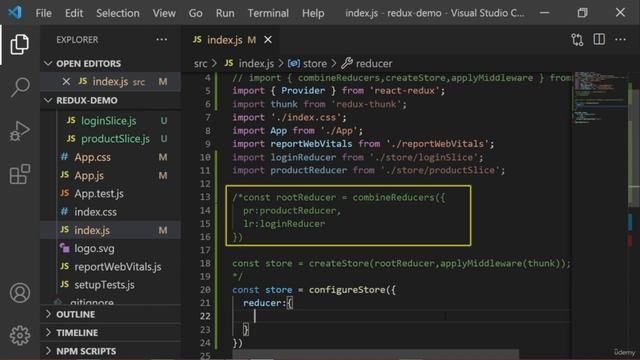The image size is (640, 360).
Task: Open the Accounts menu icon
Action: (x=20, y=293)
